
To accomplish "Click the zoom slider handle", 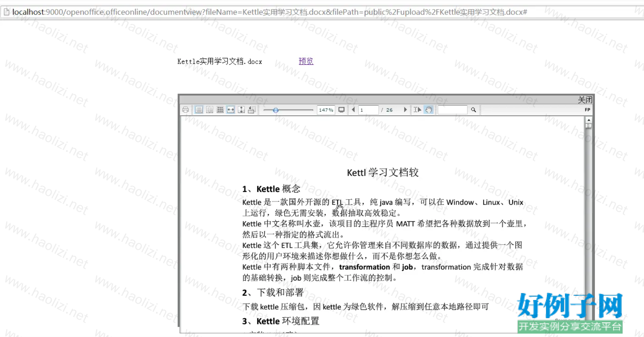I will pos(276,110).
